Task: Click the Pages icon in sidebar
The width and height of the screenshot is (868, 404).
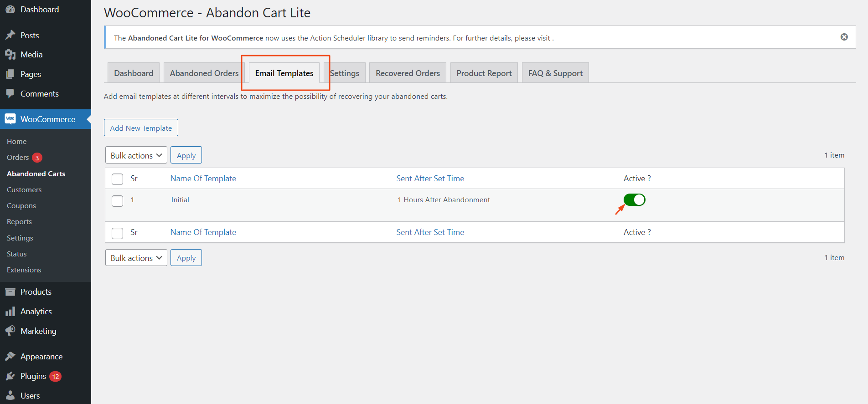Action: [10, 74]
